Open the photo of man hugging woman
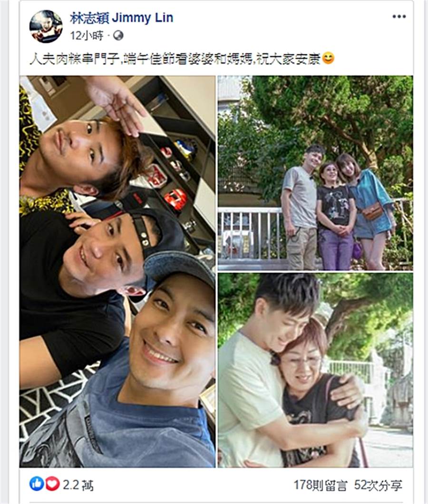Image resolution: width=428 pixels, height=504 pixels. pos(315,371)
